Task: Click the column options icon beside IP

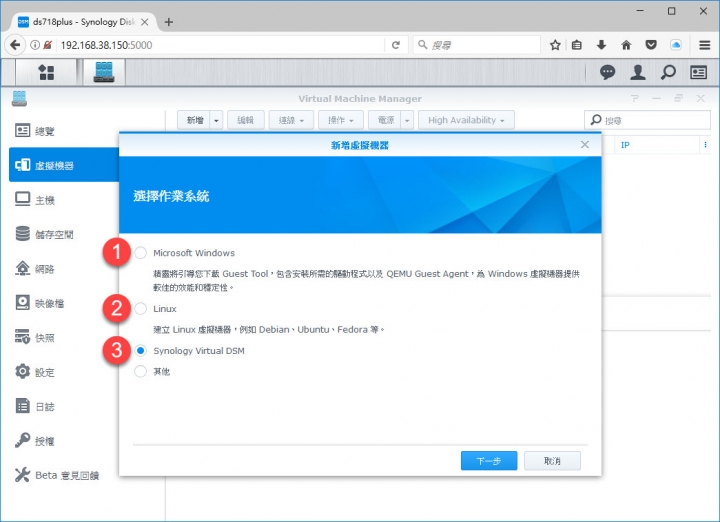Action: coord(705,145)
